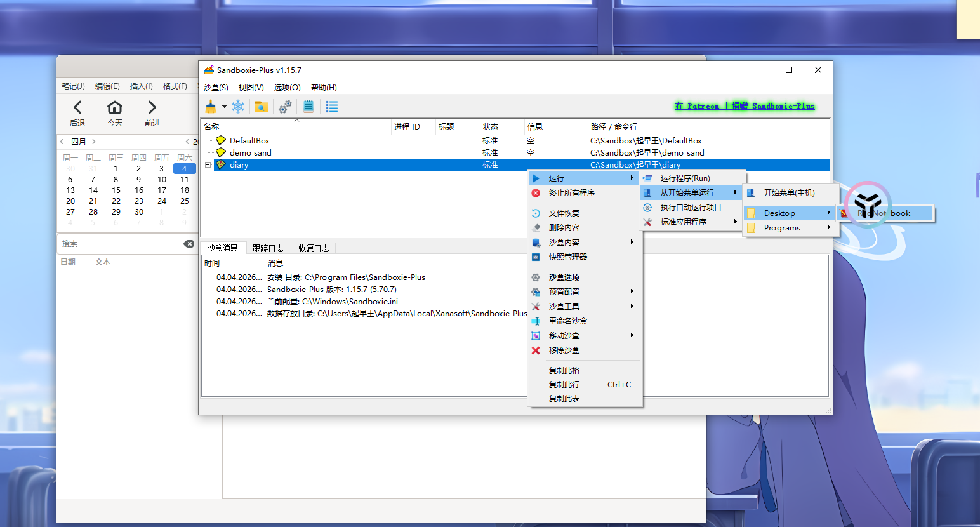
Task: Sort by the 名称 column header
Action: pyautogui.click(x=296, y=127)
